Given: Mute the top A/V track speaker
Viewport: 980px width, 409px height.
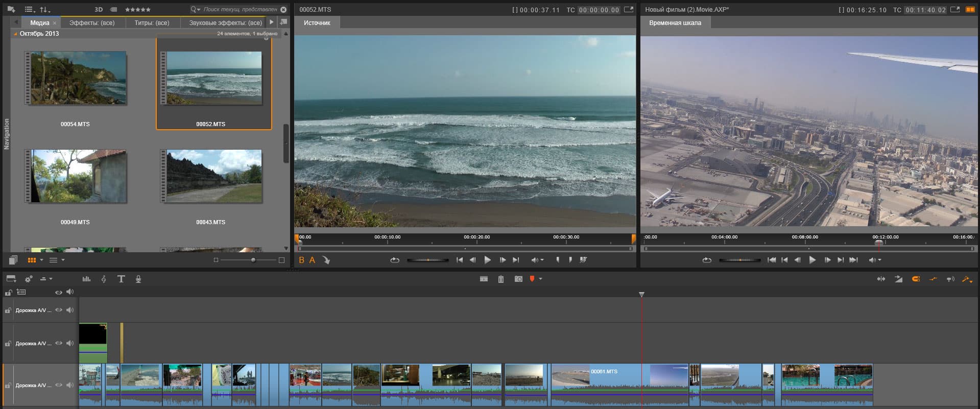Looking at the screenshot, I should pos(70,310).
